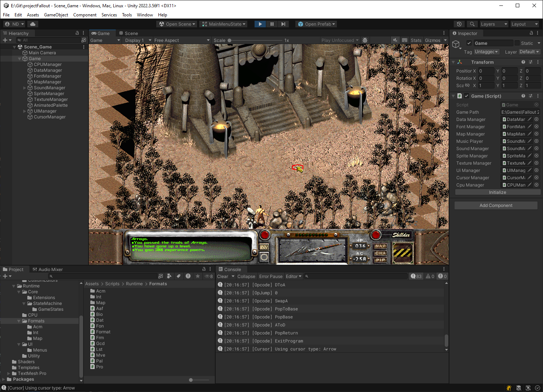Toggle console warnings filter
Screen dimensions: 543x392
point(430,276)
